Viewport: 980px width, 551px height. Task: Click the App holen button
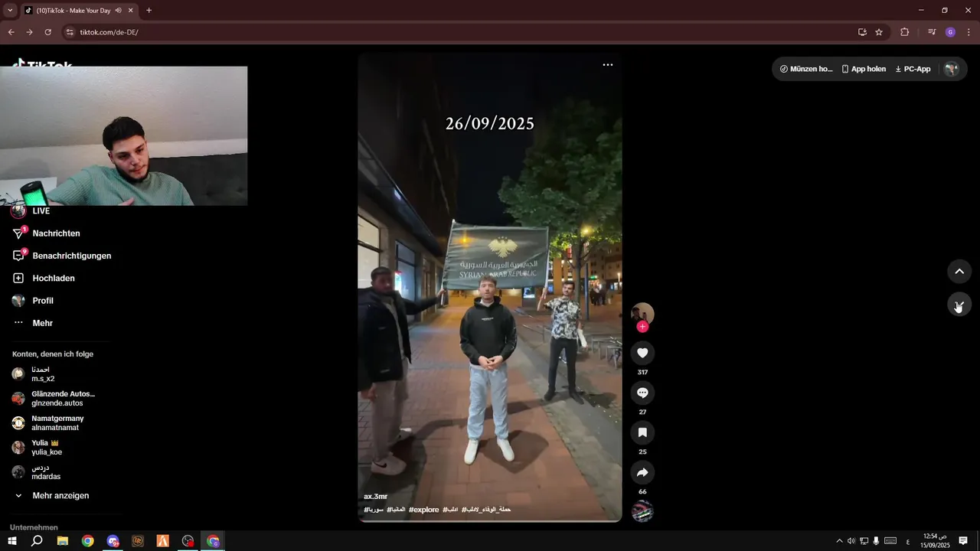tap(864, 69)
